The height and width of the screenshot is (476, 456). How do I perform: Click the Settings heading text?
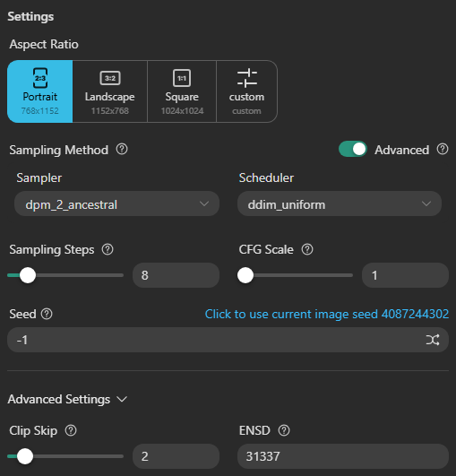(30, 17)
